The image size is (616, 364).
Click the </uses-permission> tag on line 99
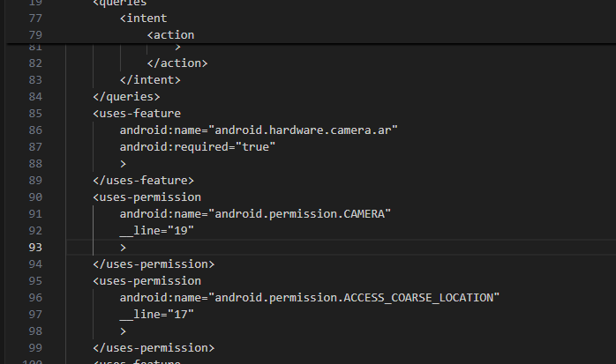pos(154,347)
